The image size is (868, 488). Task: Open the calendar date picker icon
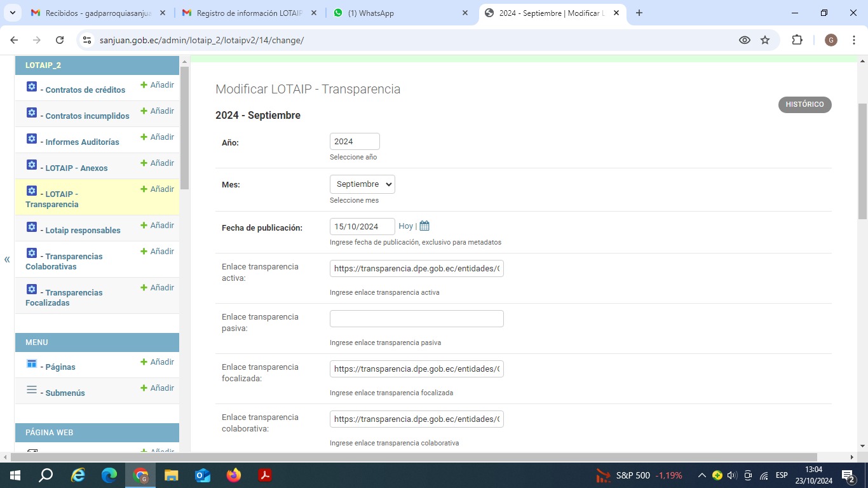tap(424, 226)
